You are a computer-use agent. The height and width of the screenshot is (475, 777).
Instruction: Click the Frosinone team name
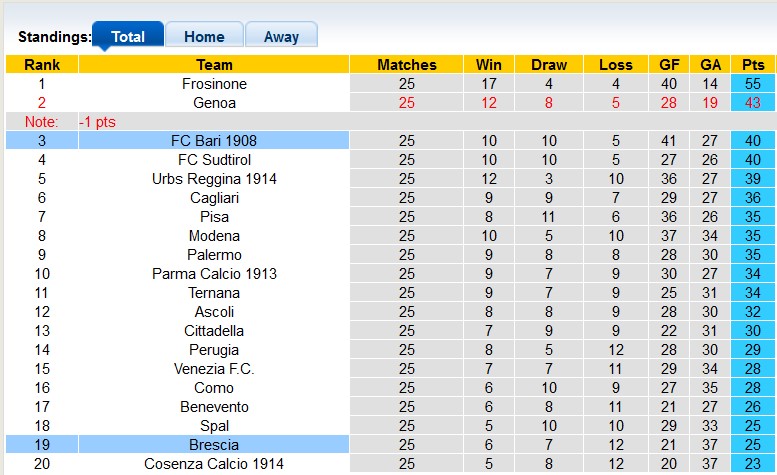point(214,84)
